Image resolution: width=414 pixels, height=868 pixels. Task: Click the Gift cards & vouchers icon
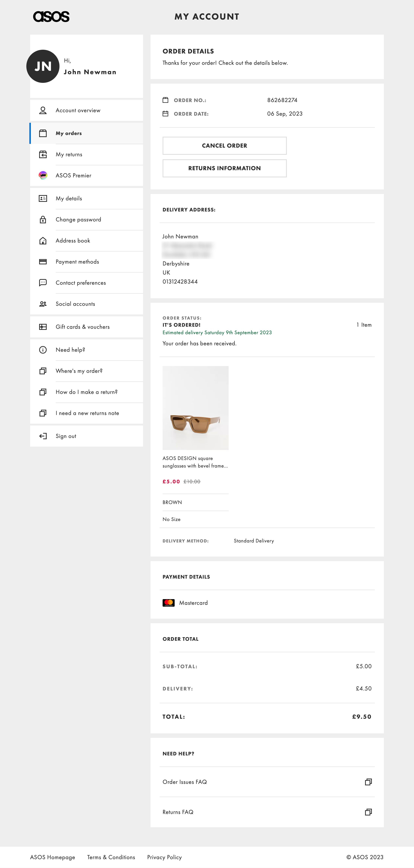[43, 326]
